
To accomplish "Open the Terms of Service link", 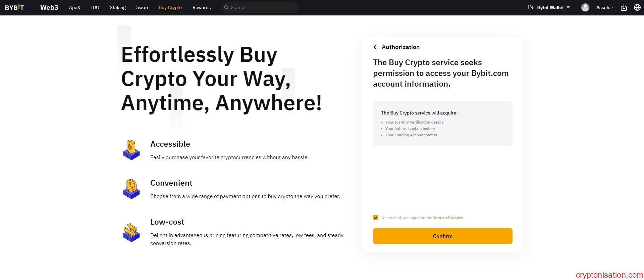I will 448,218.
